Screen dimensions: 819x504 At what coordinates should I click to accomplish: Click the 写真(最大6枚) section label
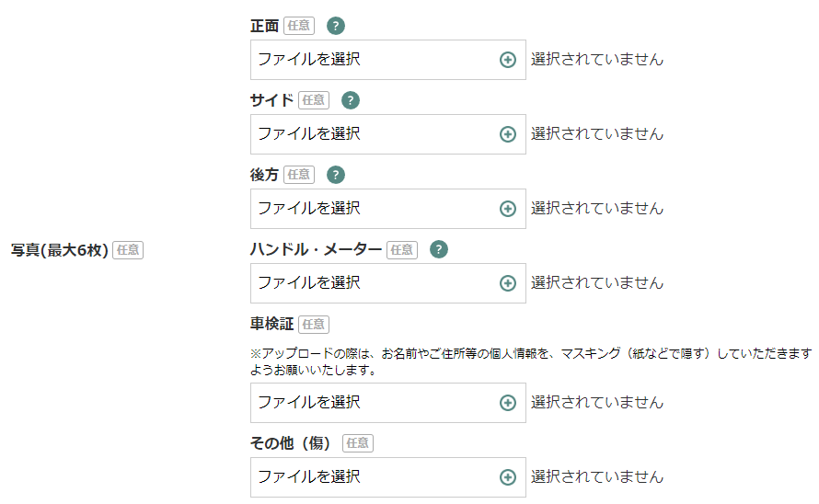pos(60,250)
